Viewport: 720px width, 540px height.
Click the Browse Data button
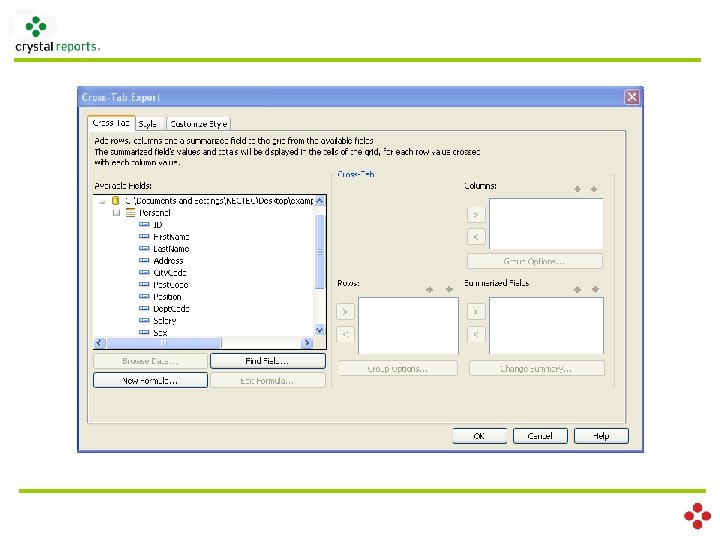click(x=150, y=361)
